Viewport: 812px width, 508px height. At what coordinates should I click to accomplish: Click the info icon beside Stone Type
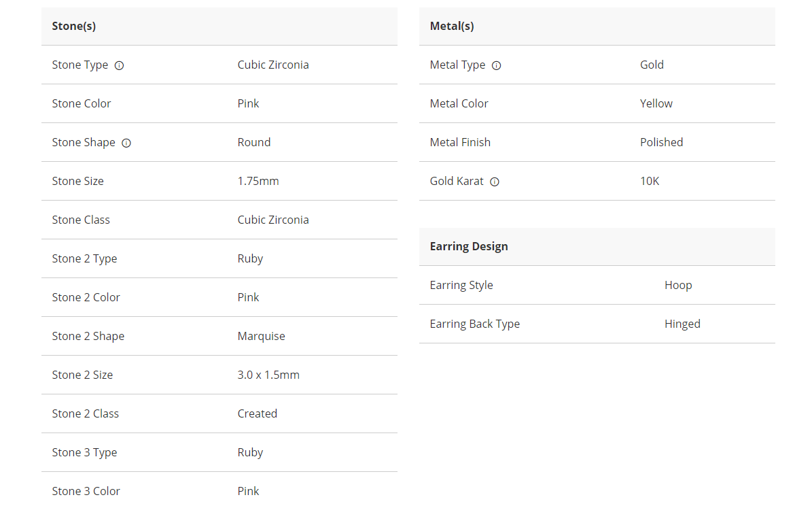pos(119,66)
